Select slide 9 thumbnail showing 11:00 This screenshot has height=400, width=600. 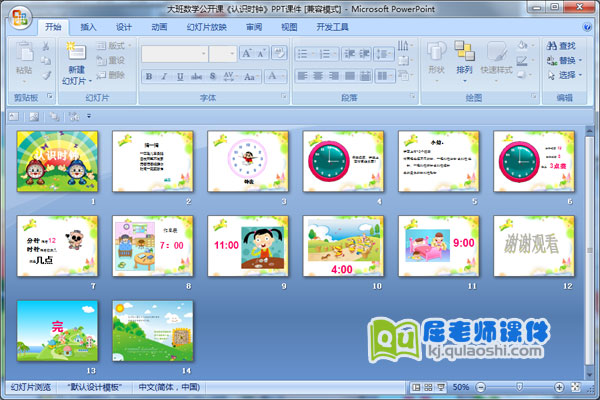pyautogui.click(x=248, y=246)
